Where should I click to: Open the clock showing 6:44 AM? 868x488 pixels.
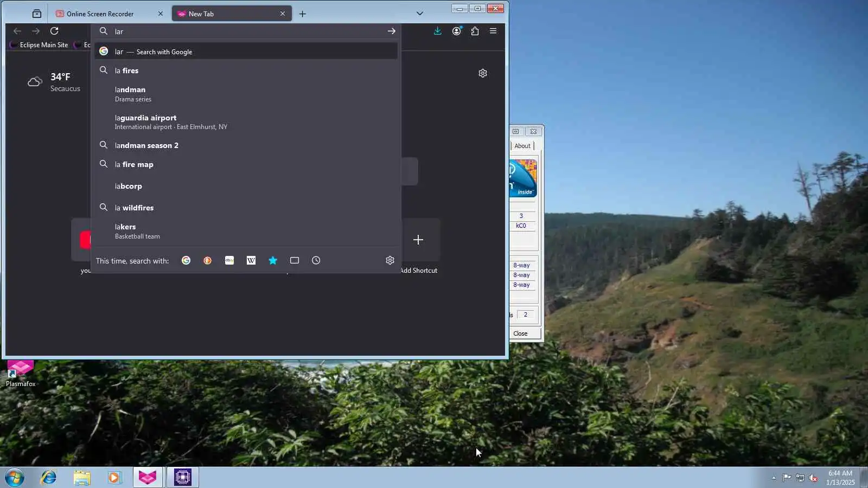coord(840,478)
